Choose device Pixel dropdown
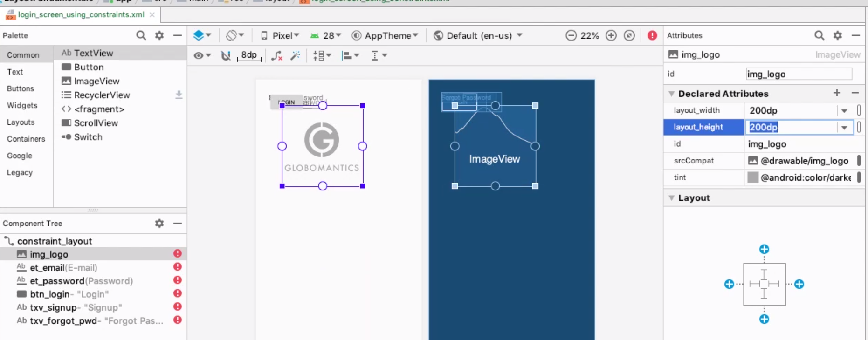The height and width of the screenshot is (340, 868). [x=280, y=36]
